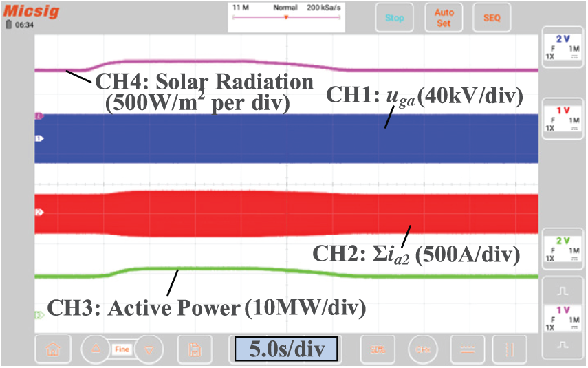Tap the 50% trigger level icon
Screen dimensions: 588x368
pos(378,349)
